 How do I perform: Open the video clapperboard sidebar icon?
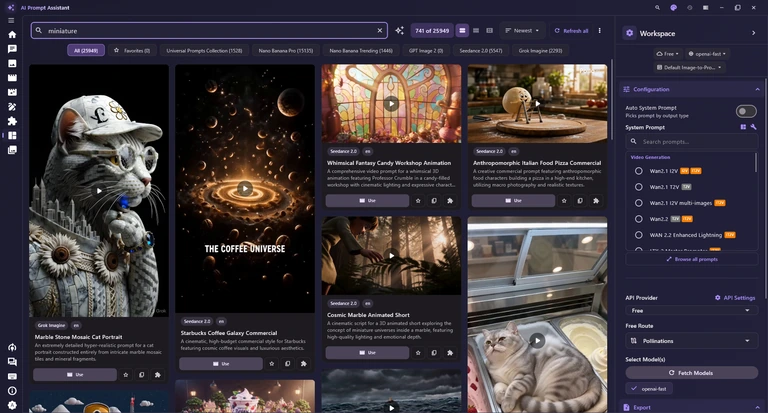tap(12, 77)
